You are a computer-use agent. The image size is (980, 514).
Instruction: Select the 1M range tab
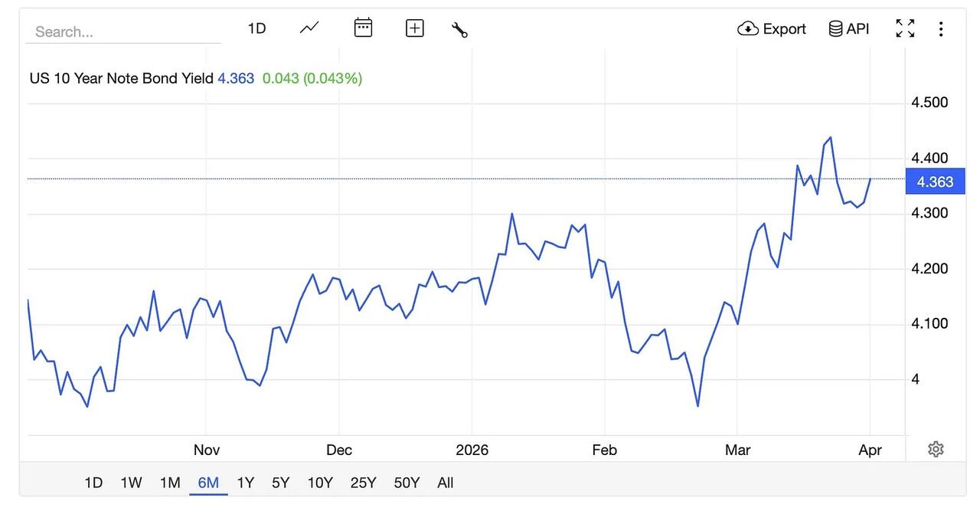point(170,483)
